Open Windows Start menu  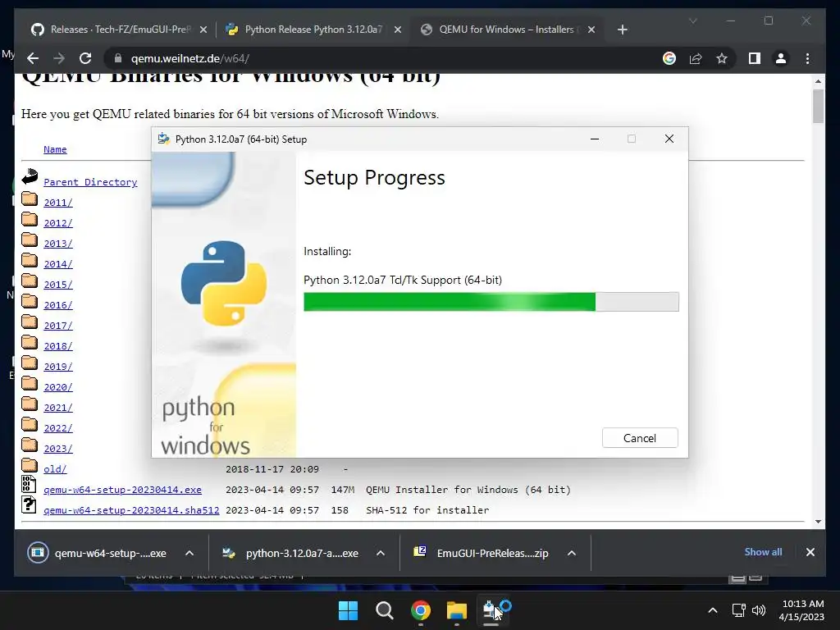tap(348, 610)
